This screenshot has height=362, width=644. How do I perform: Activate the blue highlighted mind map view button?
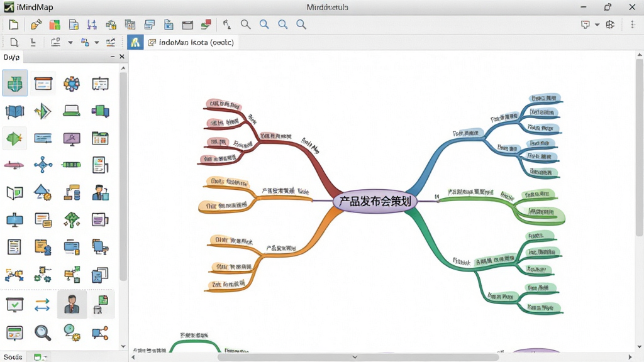pos(135,42)
